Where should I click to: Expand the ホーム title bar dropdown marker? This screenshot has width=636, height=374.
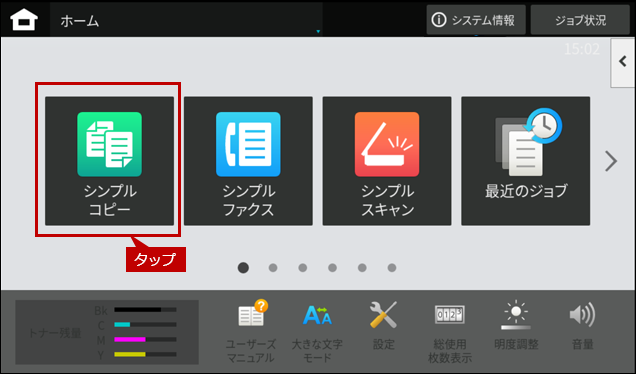point(318,31)
